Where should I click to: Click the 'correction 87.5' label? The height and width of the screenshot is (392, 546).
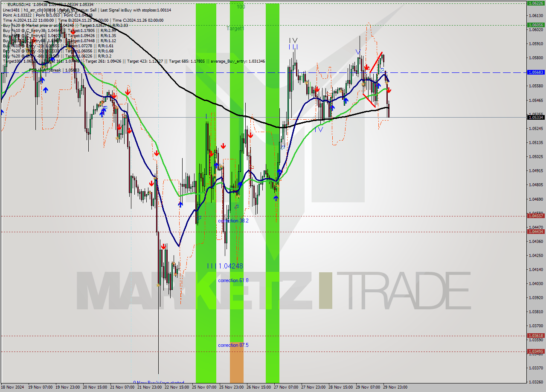click(233, 345)
